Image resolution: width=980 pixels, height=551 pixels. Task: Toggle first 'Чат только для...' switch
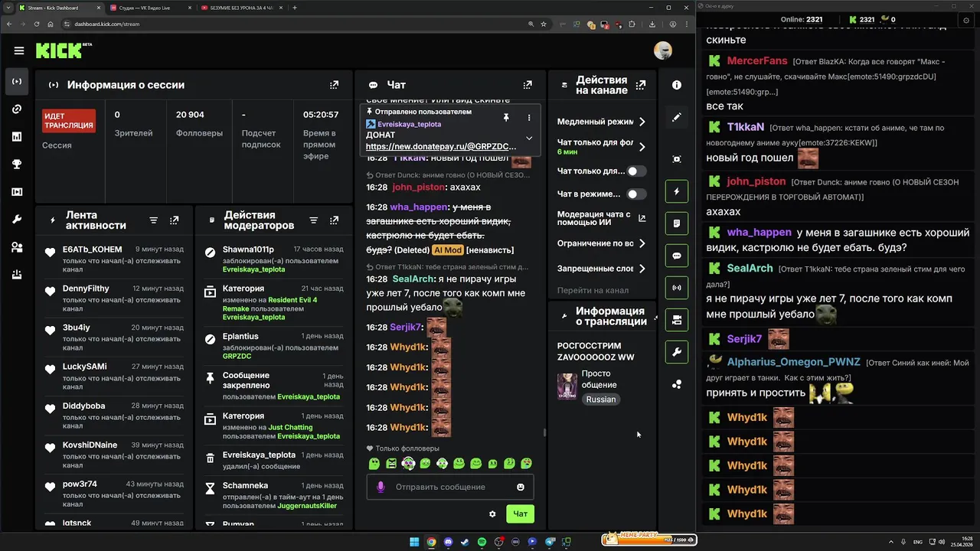tap(636, 171)
